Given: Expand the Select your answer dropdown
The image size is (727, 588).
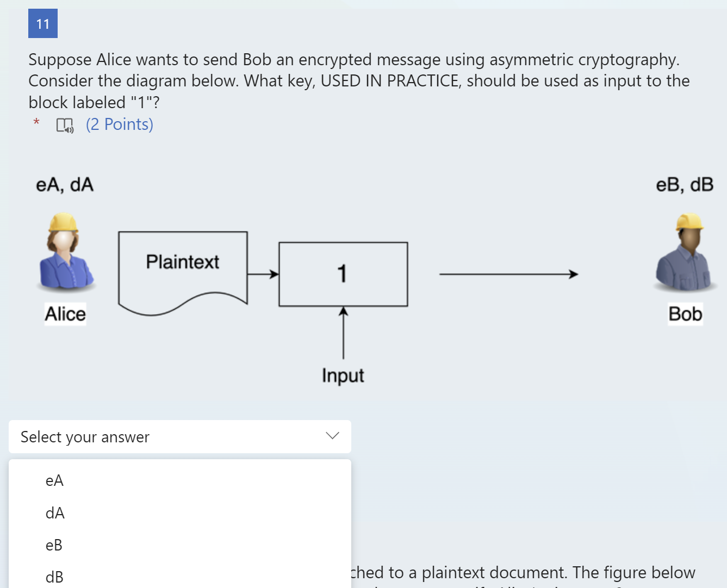Looking at the screenshot, I should 179,436.
